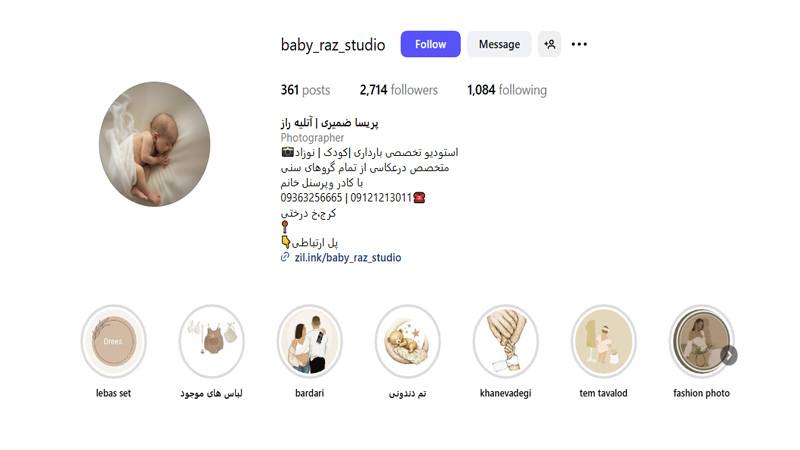
Task: Open the lebas set highlight circle
Action: click(113, 341)
